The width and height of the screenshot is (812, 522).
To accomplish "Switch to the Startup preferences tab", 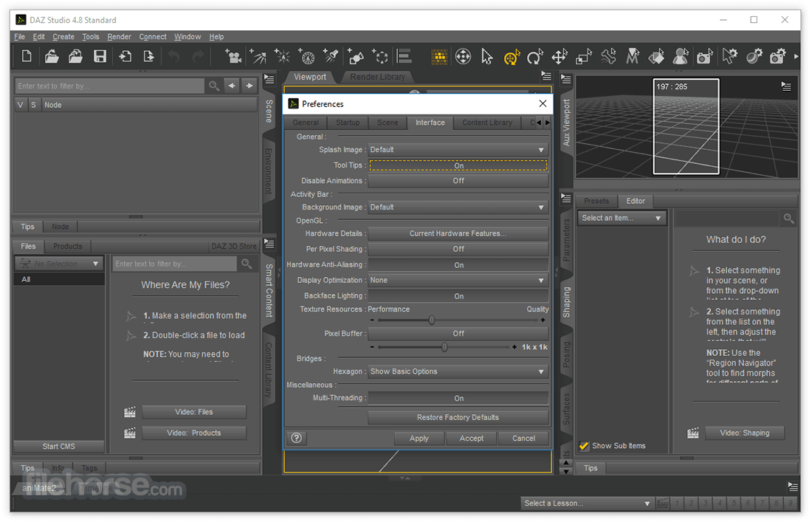I will 348,123.
